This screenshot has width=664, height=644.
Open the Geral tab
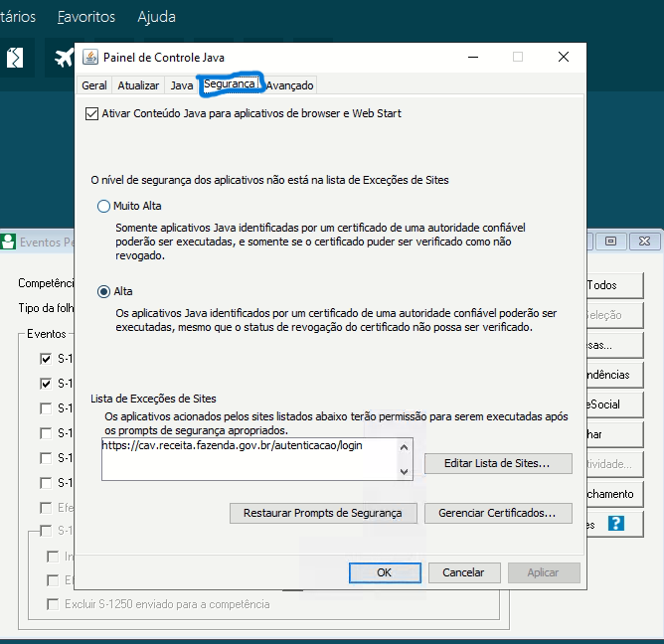[x=94, y=85]
